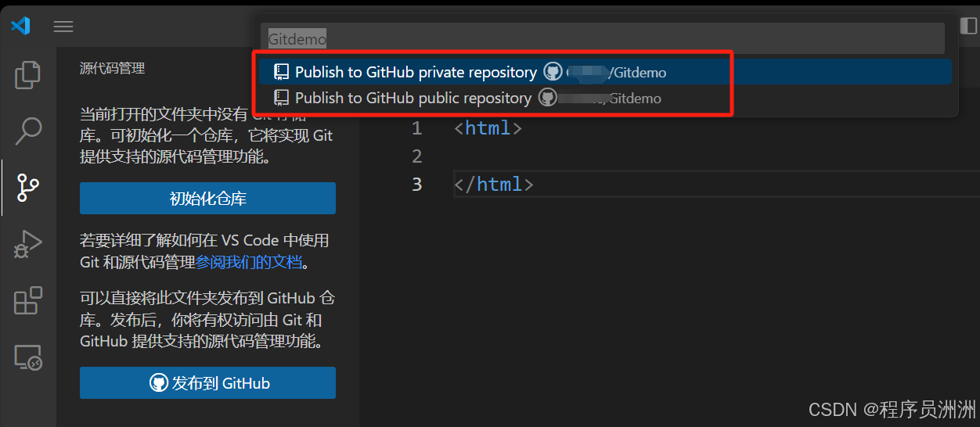Open the Run and Debug view

pyautogui.click(x=28, y=244)
